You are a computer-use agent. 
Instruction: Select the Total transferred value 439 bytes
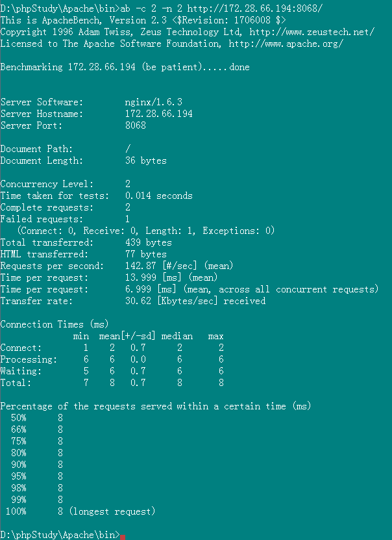(148, 242)
